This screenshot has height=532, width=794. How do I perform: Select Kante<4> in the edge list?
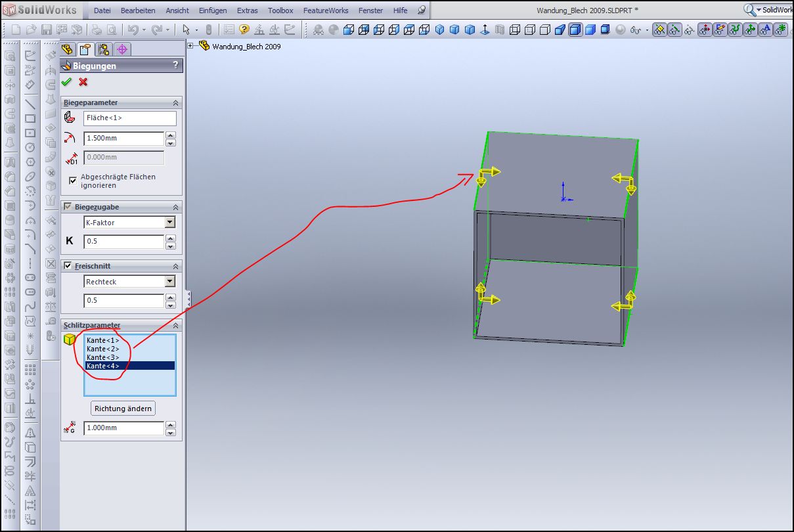click(x=130, y=366)
